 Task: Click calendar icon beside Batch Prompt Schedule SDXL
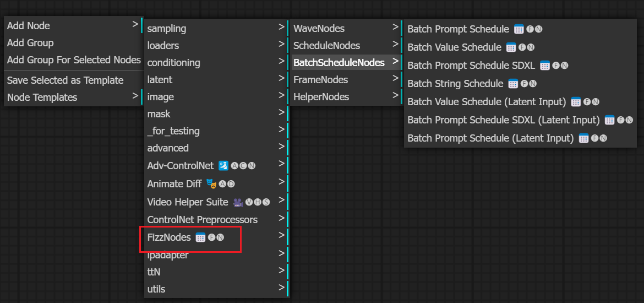[545, 66]
